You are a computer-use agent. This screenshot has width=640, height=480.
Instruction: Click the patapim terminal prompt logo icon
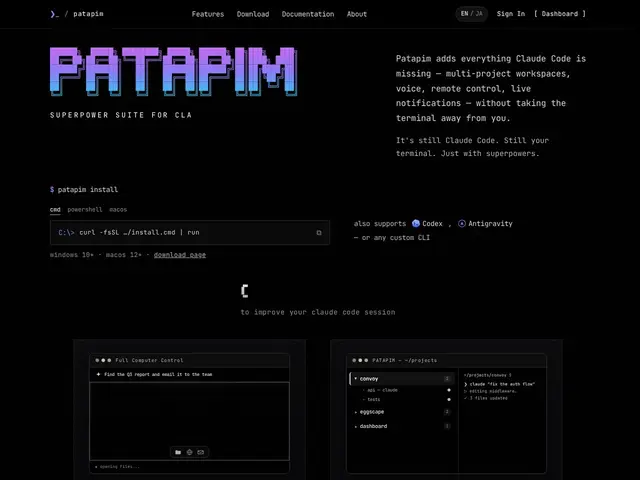pyautogui.click(x=54, y=14)
